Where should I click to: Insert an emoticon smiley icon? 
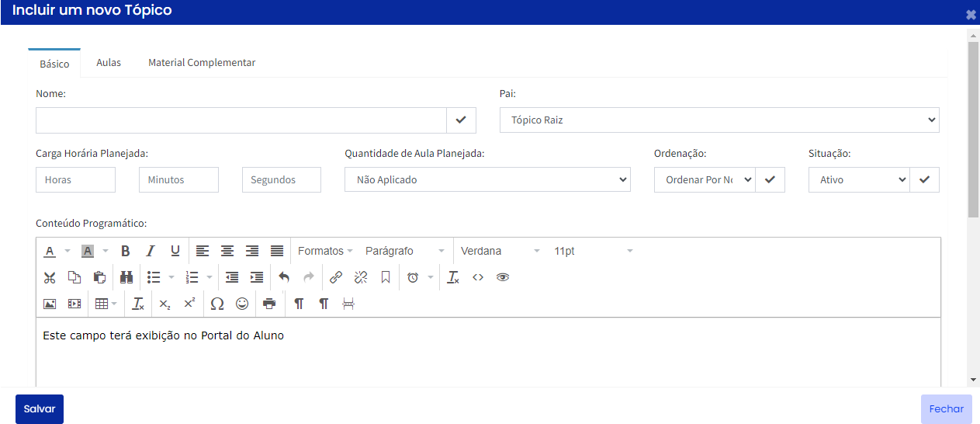[x=242, y=304]
